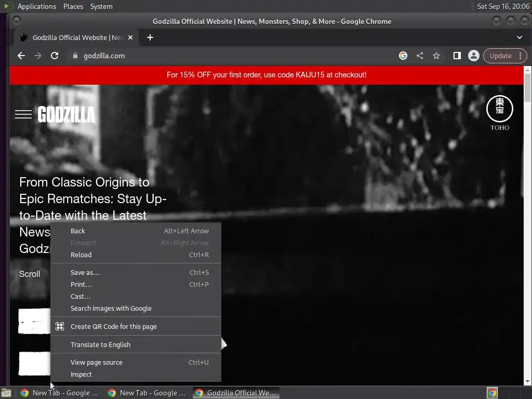Choose Search images with Google
The height and width of the screenshot is (399, 532).
136,308
